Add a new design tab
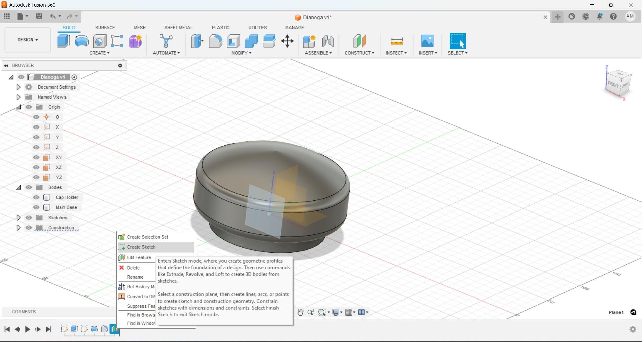The height and width of the screenshot is (342, 644). point(558,17)
